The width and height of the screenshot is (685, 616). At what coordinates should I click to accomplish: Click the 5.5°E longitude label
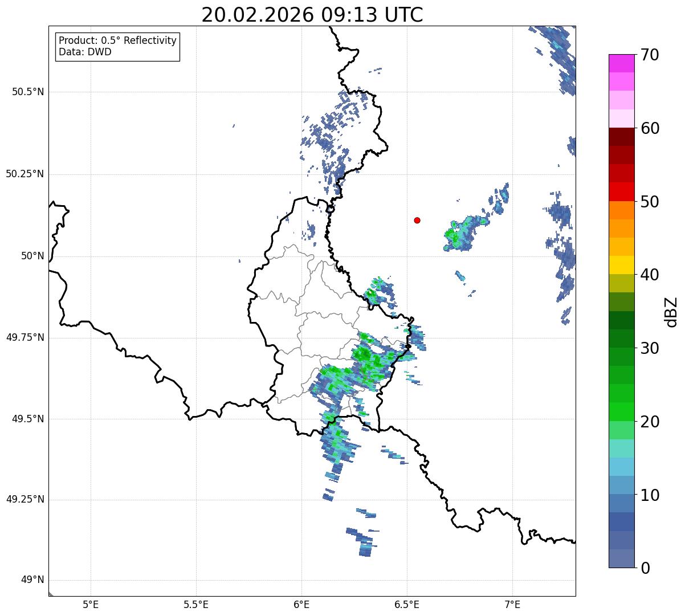pyautogui.click(x=196, y=604)
